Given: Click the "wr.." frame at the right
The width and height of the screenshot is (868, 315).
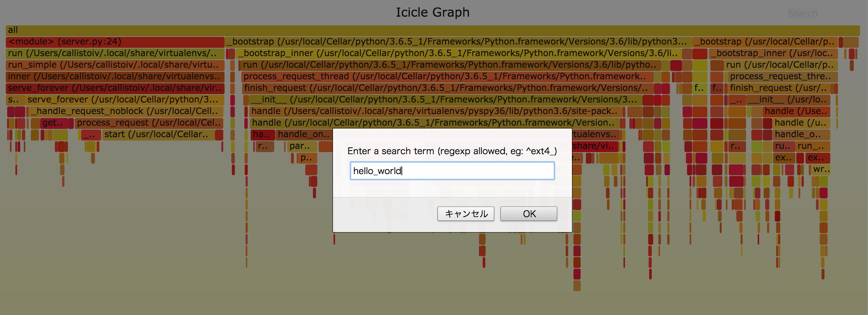Looking at the screenshot, I should point(821,169).
